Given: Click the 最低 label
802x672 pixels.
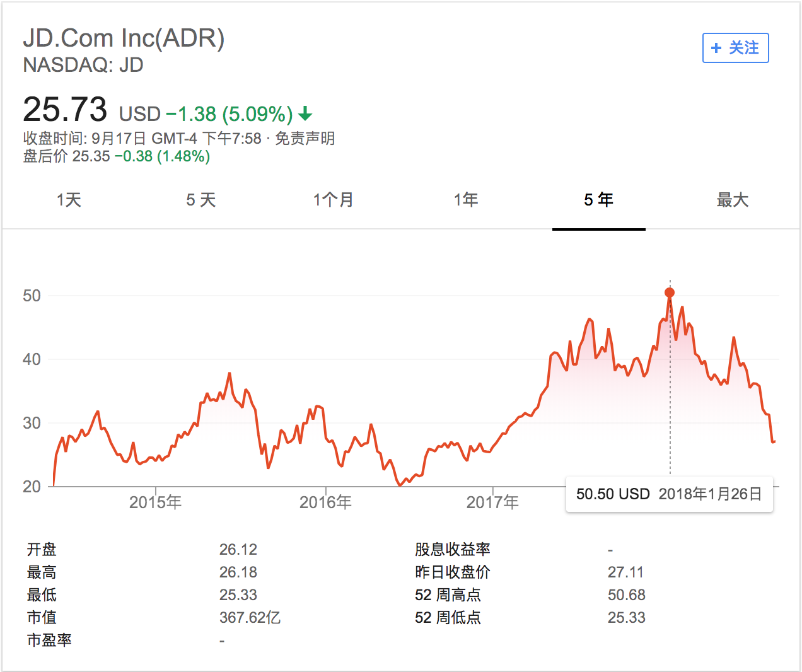Looking at the screenshot, I should pos(42,594).
